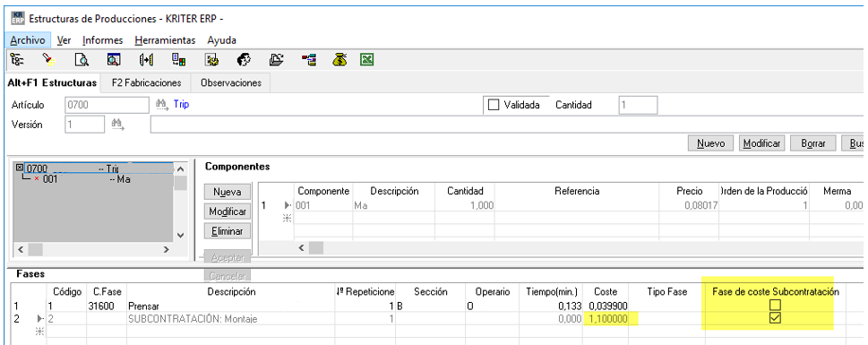Click the Tipo Fase column header
The height and width of the screenshot is (345, 868).
click(667, 291)
